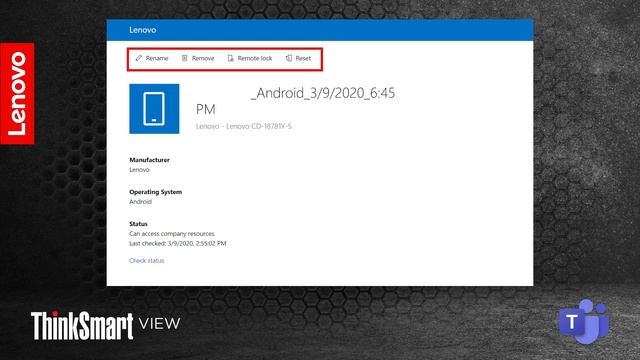
Task: Select the Reset toolbar label
Action: 303,58
